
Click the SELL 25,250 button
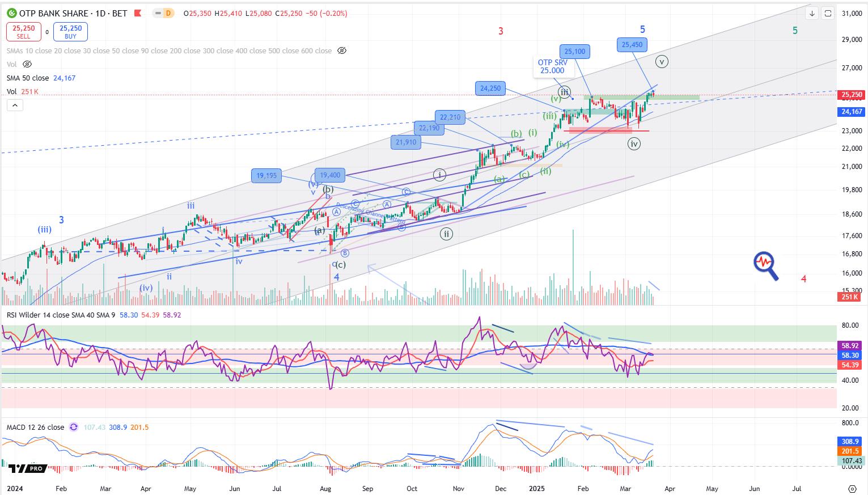pyautogui.click(x=24, y=31)
